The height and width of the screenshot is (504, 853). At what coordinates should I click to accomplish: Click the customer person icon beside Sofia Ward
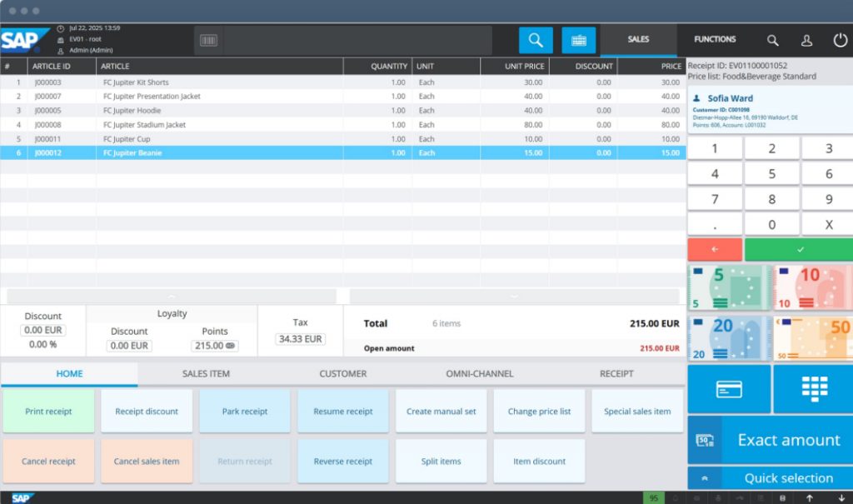click(696, 98)
